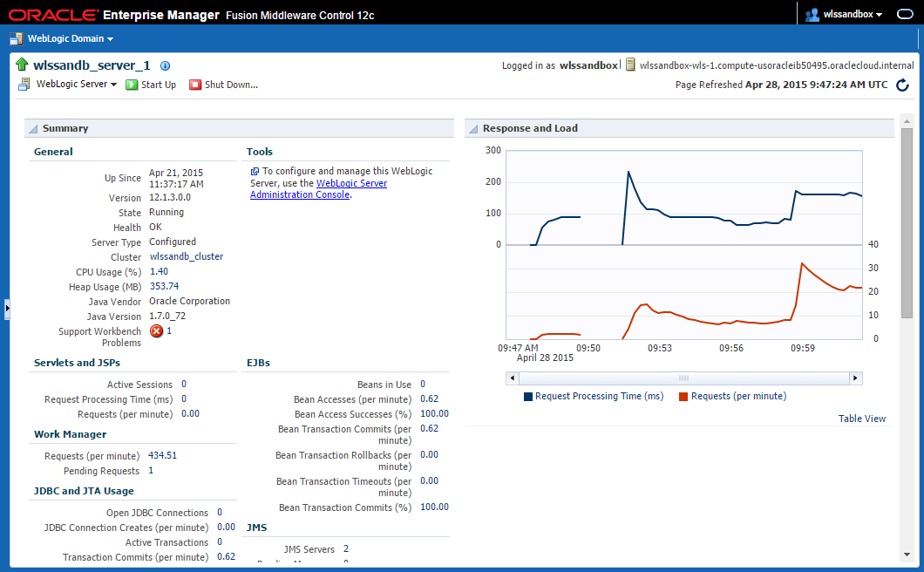Click the info icon beside wlssandb_server_1
The width and height of the screenshot is (924, 572).
point(166,66)
